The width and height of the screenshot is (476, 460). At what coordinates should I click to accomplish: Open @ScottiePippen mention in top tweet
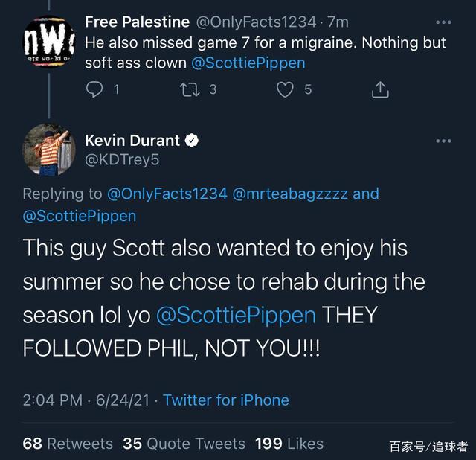[x=248, y=63]
